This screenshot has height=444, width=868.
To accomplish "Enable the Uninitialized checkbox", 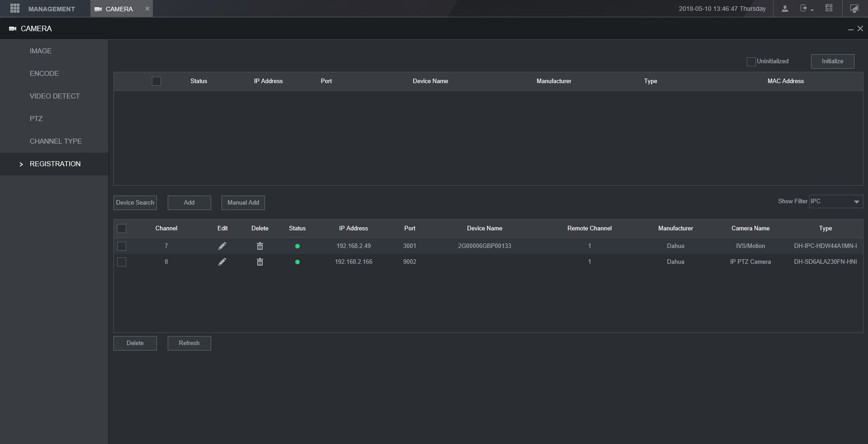I will pyautogui.click(x=751, y=62).
